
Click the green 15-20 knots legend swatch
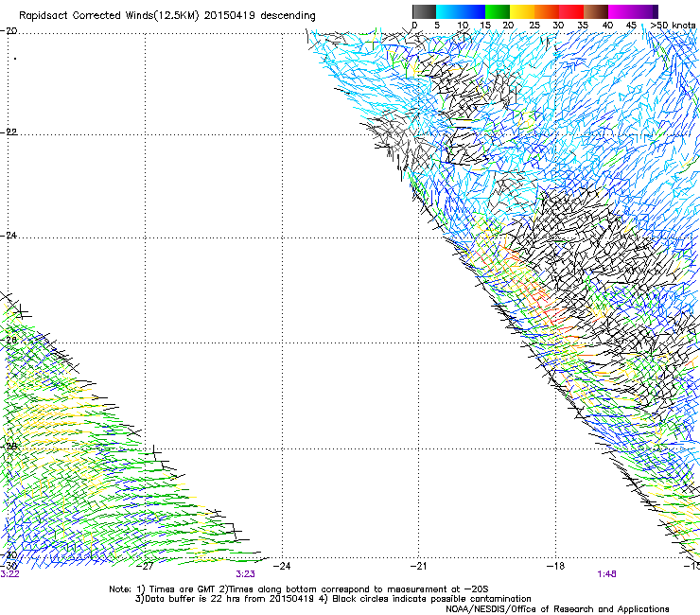[498, 11]
